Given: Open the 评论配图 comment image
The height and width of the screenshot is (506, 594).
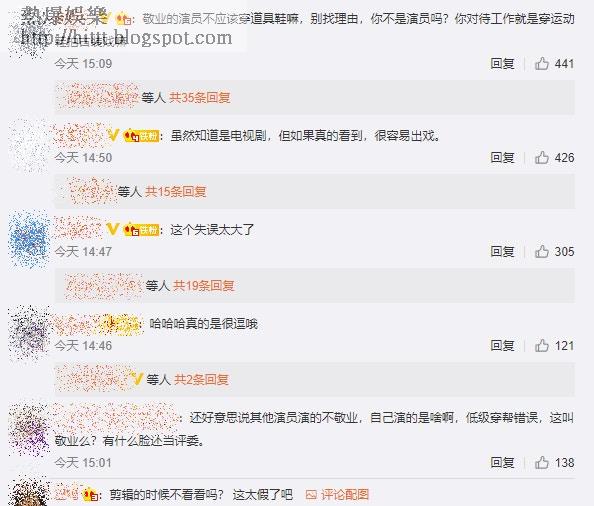Looking at the screenshot, I should point(337,494).
